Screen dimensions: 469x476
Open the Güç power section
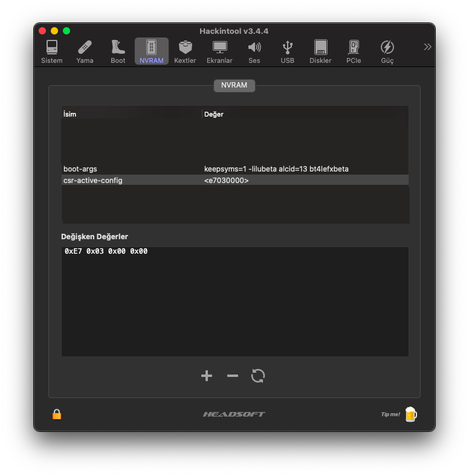387,51
